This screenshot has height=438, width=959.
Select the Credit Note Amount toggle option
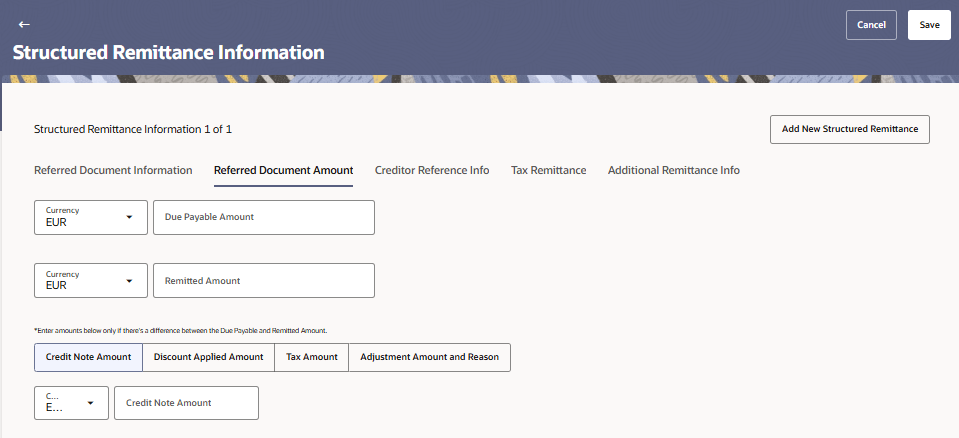pyautogui.click(x=88, y=357)
